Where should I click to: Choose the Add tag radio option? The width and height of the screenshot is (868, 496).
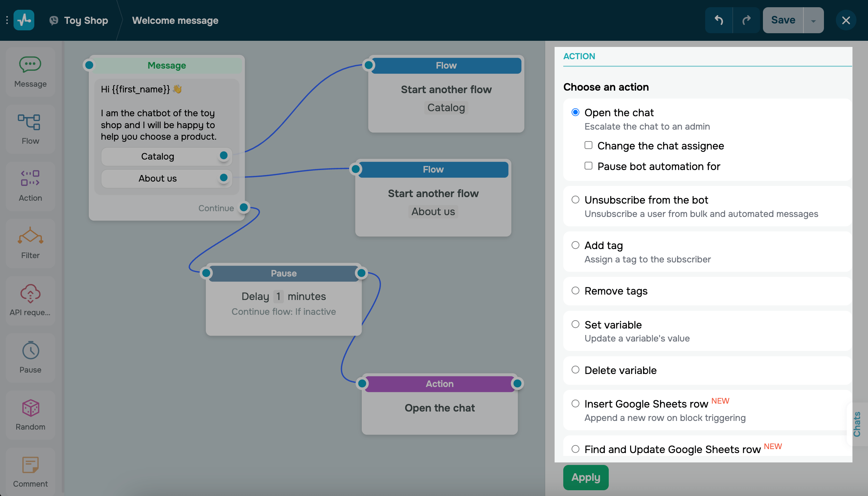coord(576,245)
